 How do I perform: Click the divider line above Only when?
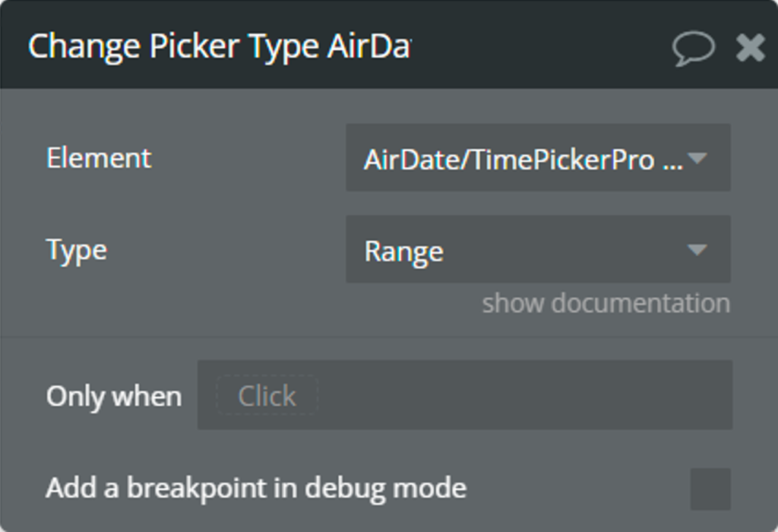[x=389, y=337]
